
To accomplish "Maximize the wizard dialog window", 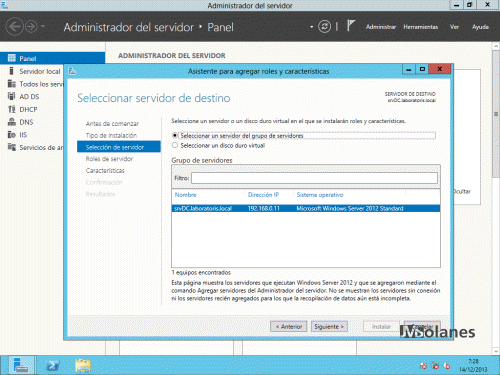I will [422, 69].
